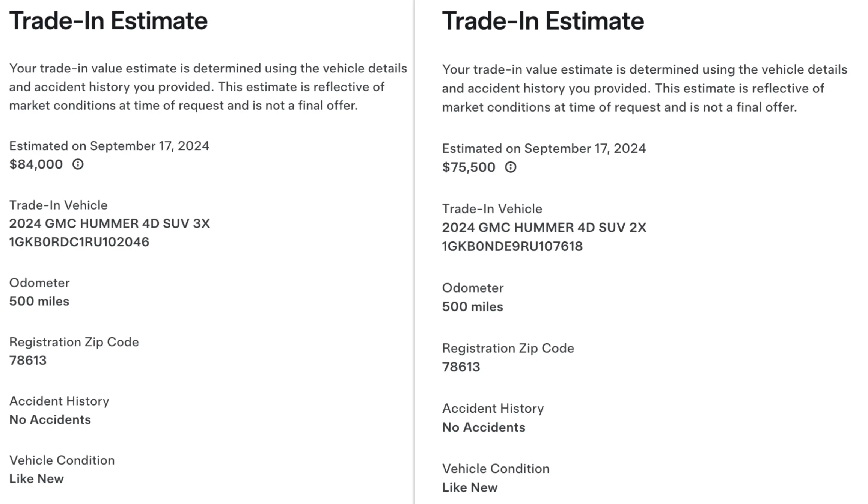Click the Trade-In Estimate heading for the 2X

pos(543,21)
